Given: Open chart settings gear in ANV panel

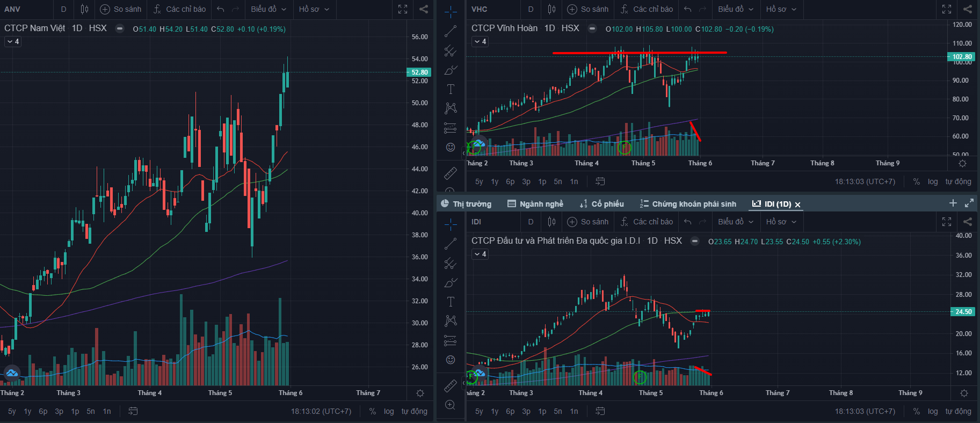Looking at the screenshot, I should tap(420, 393).
